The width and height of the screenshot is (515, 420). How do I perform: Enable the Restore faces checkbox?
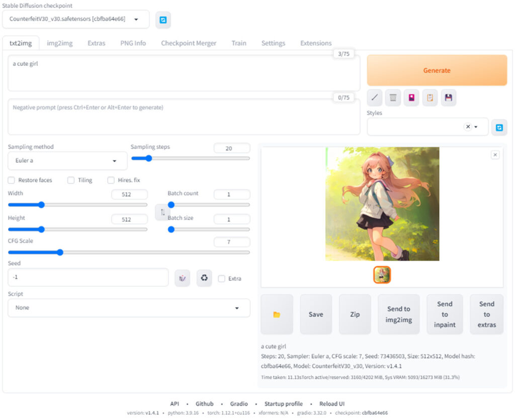coord(12,180)
